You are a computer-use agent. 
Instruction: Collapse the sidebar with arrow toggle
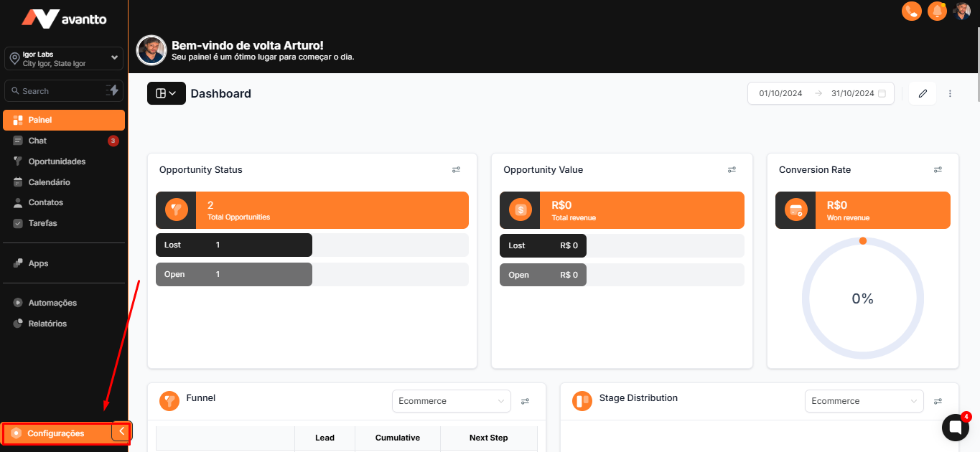pos(122,431)
